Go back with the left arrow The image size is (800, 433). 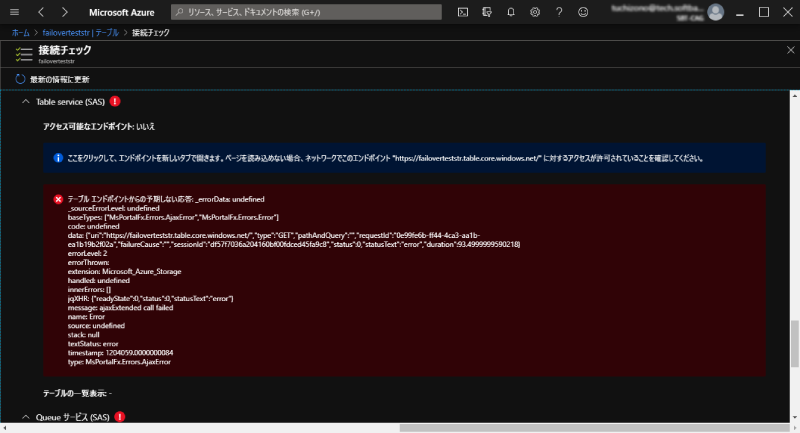[x=41, y=12]
